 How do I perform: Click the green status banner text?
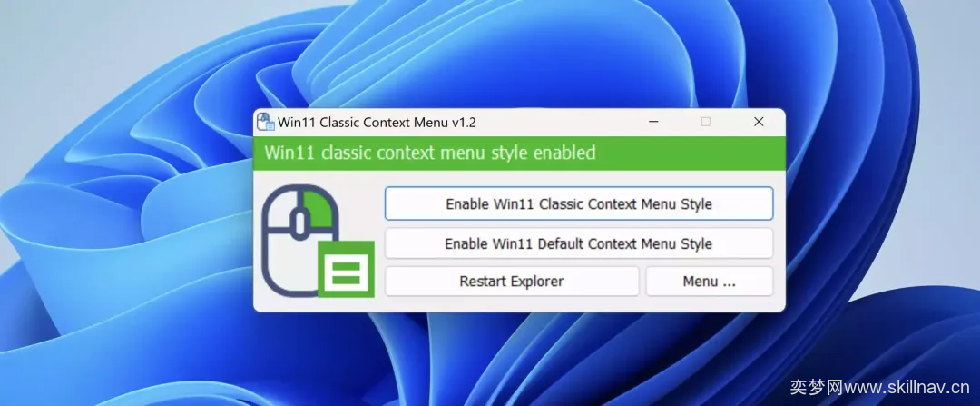(430, 153)
